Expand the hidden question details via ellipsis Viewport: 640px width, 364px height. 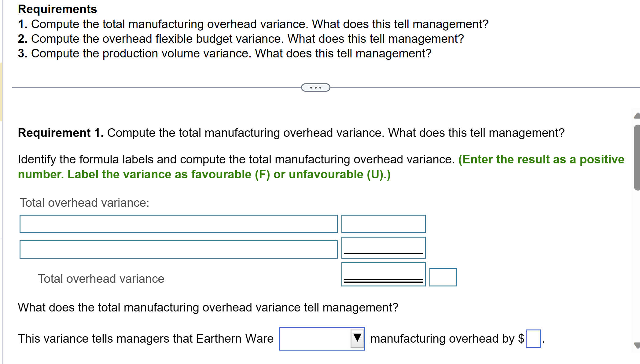pos(315,87)
